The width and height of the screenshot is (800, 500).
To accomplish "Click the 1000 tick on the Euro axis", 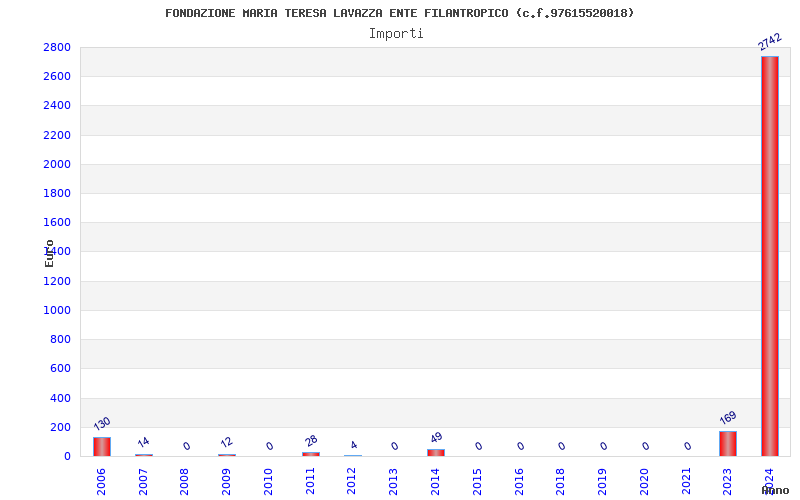I will tap(57, 310).
